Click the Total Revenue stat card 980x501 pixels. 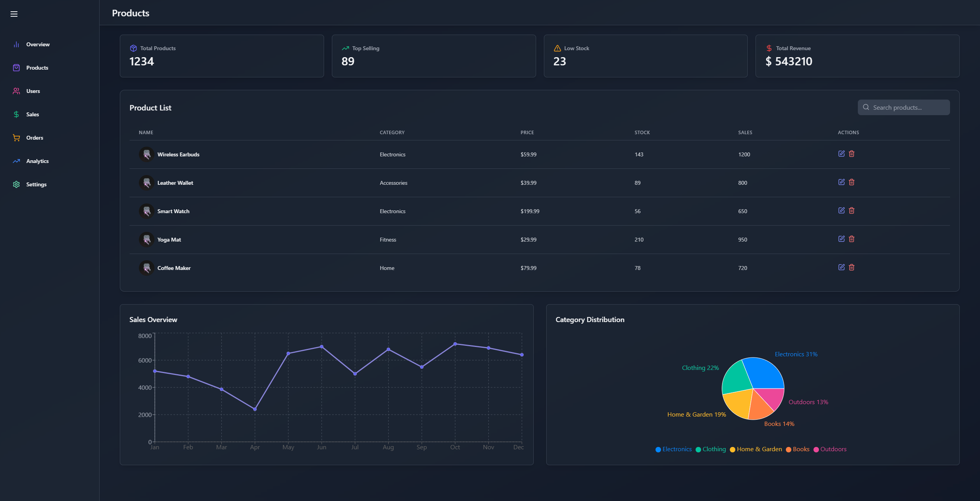[x=857, y=56]
